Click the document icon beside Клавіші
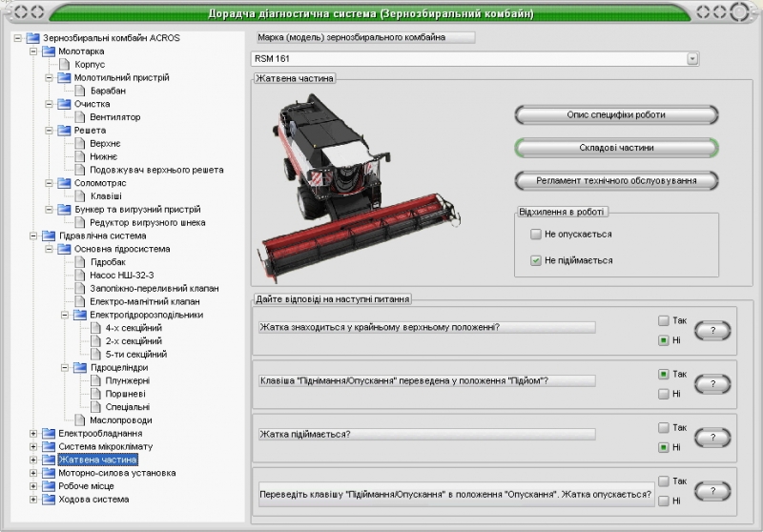This screenshot has width=763, height=532. click(80, 196)
